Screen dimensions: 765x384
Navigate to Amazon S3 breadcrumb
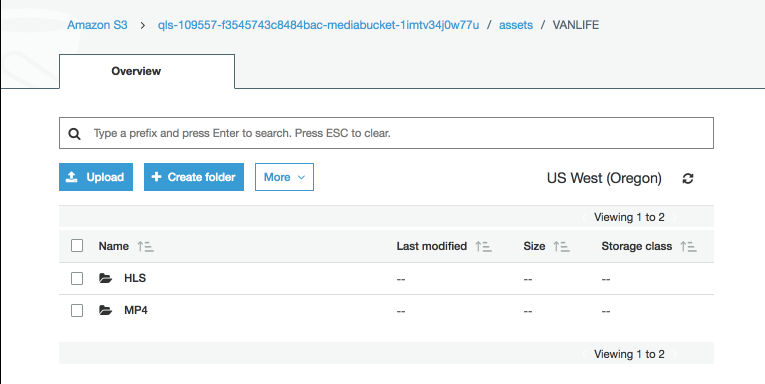97,25
